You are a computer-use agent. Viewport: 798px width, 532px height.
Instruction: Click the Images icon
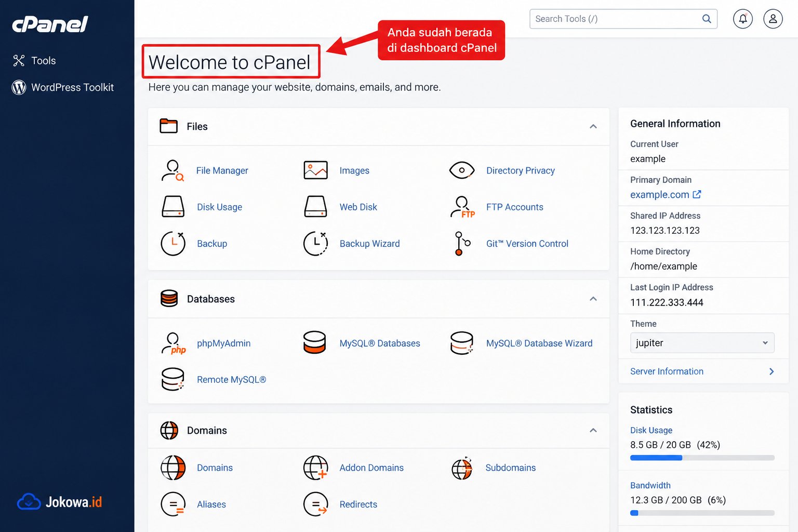pos(315,170)
